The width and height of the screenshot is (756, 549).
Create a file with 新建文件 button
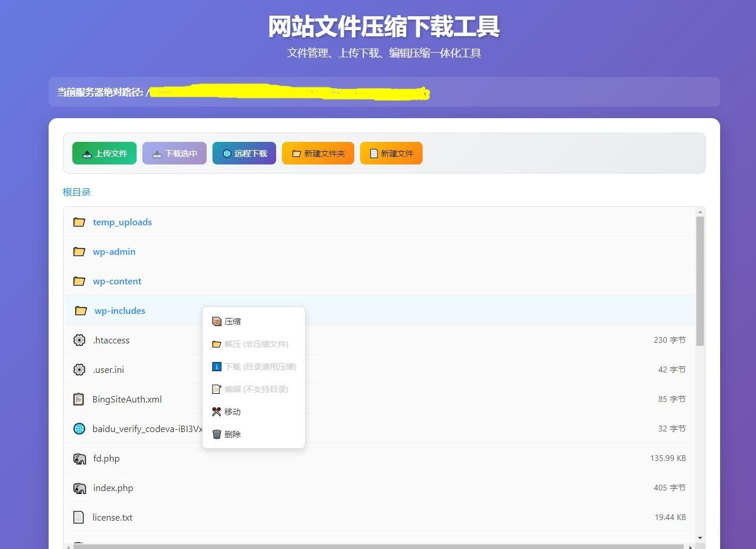(391, 153)
